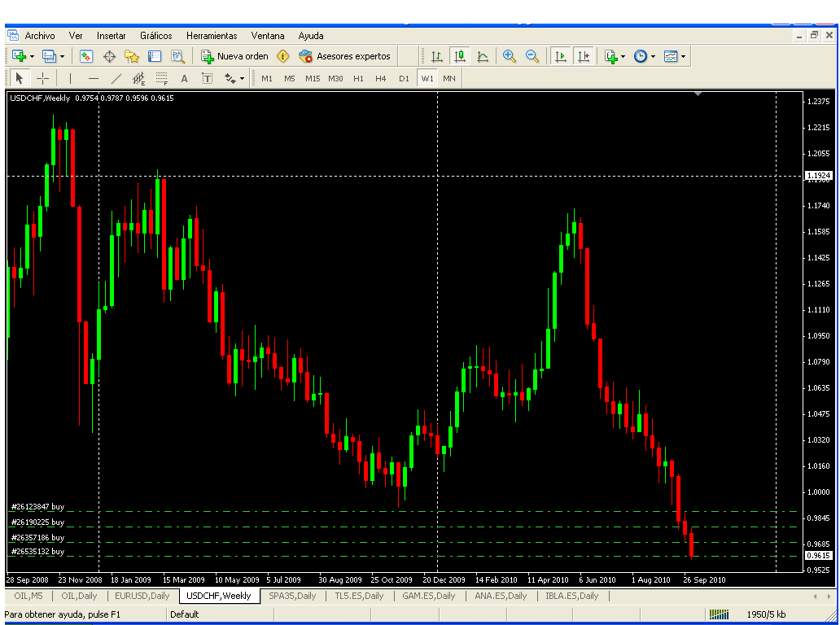Screen dimensions: 840x625
Task: Zoom out on the chart
Action: coord(532,56)
